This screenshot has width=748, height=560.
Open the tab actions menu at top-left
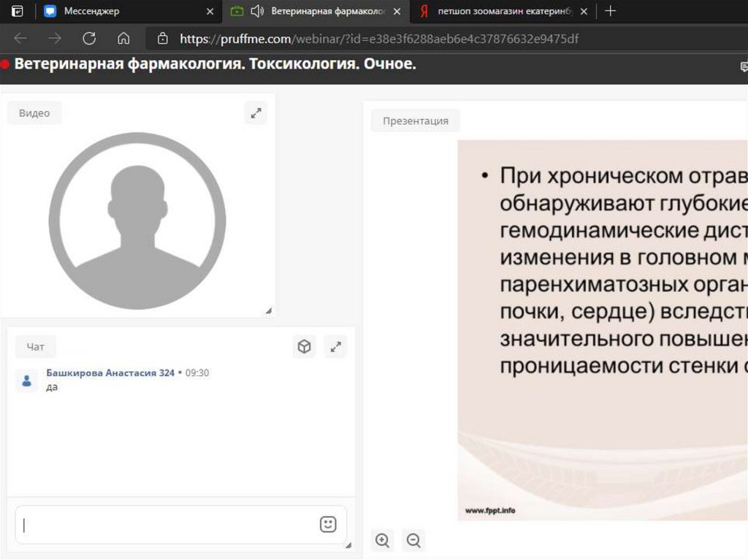point(17,11)
